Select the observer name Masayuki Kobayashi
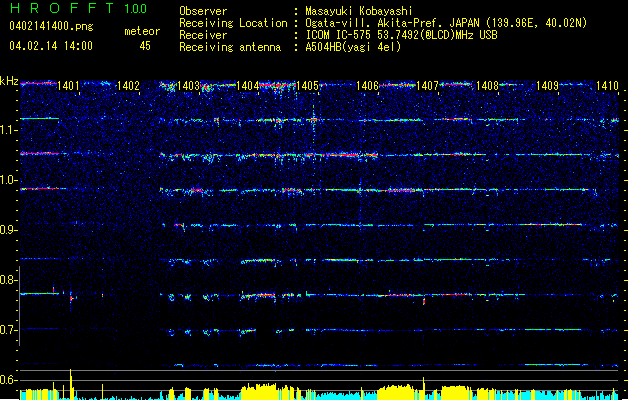Screen dimensions: 629x400 (x=359, y=11)
